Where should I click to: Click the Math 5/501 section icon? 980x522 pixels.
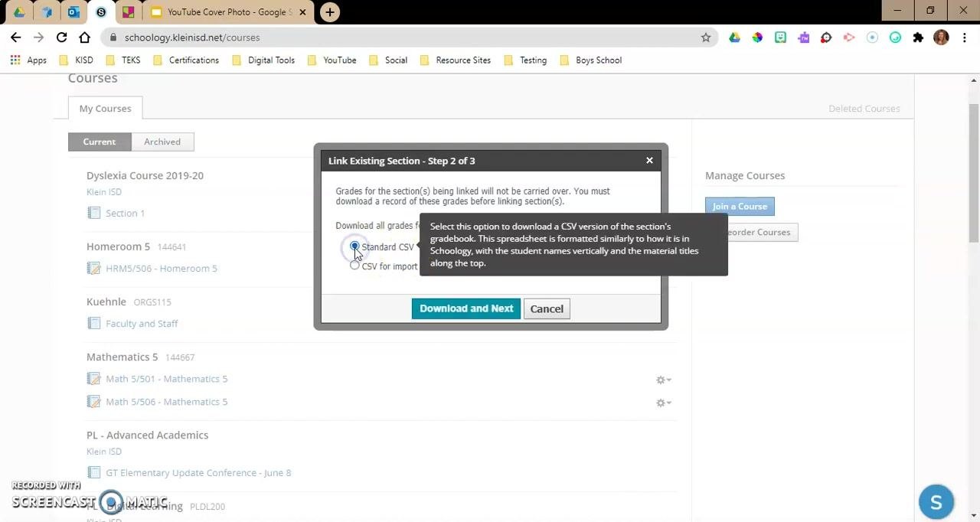93,378
